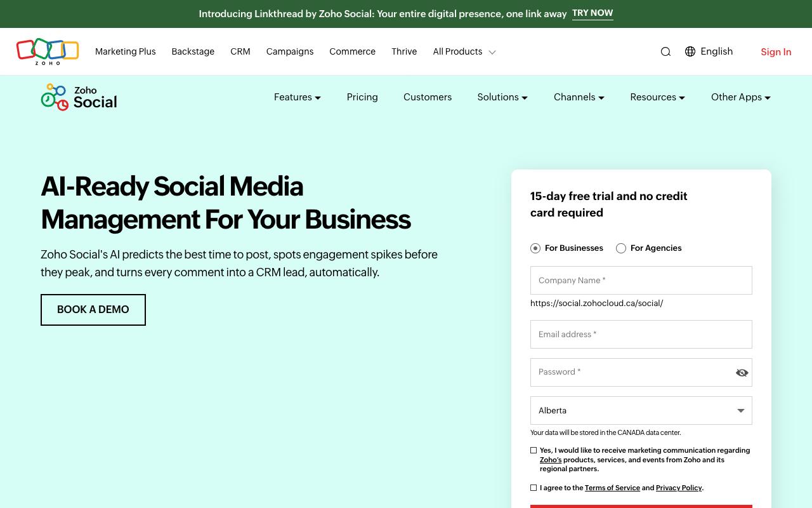This screenshot has height=508, width=812.
Task: Open CRM product link
Action: (x=240, y=51)
